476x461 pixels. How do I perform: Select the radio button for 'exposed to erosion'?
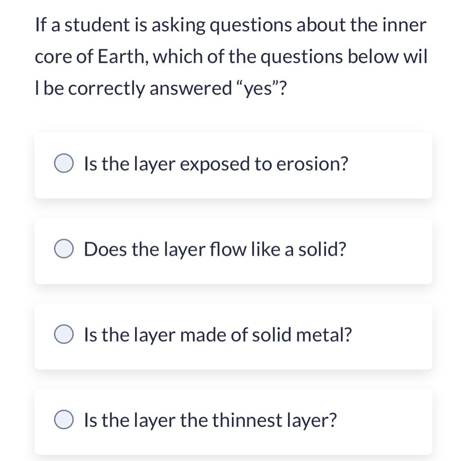[64, 163]
